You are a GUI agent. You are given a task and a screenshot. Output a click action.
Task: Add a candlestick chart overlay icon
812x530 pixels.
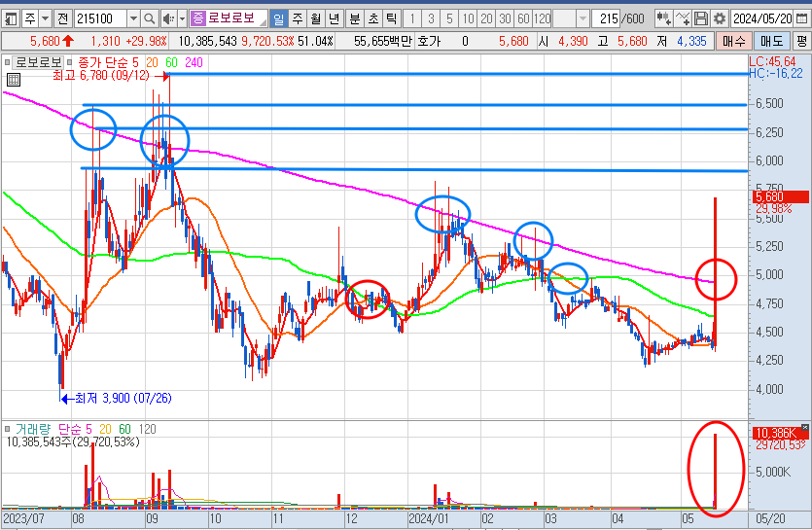click(663, 19)
